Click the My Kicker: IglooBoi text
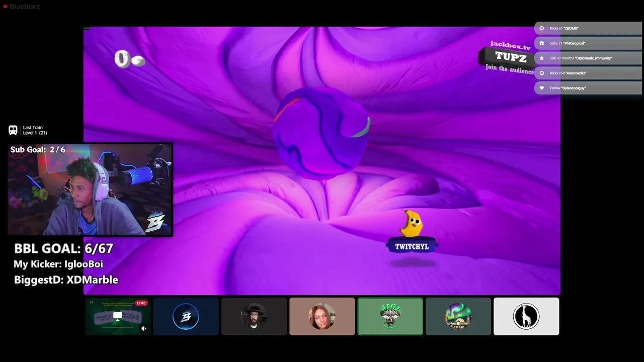 click(58, 264)
